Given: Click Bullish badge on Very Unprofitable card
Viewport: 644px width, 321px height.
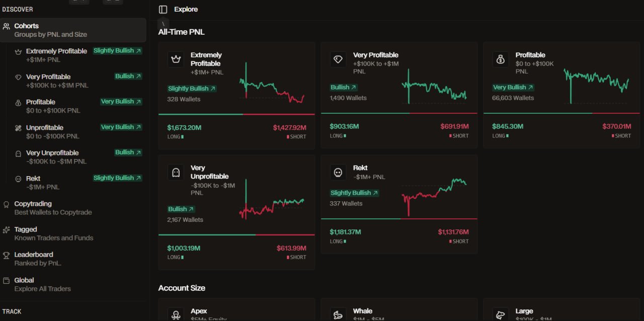Looking at the screenshot, I should (x=181, y=209).
